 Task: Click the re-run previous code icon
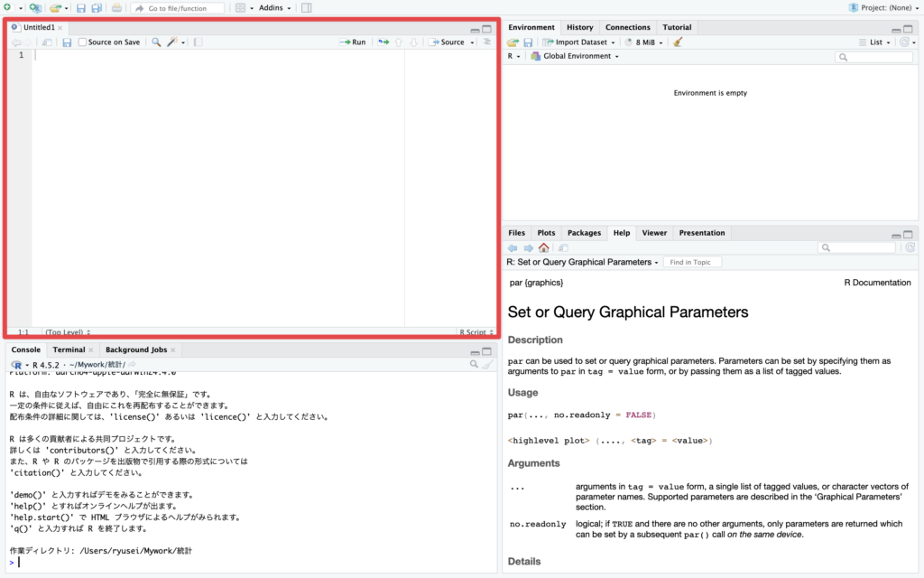pyautogui.click(x=383, y=42)
